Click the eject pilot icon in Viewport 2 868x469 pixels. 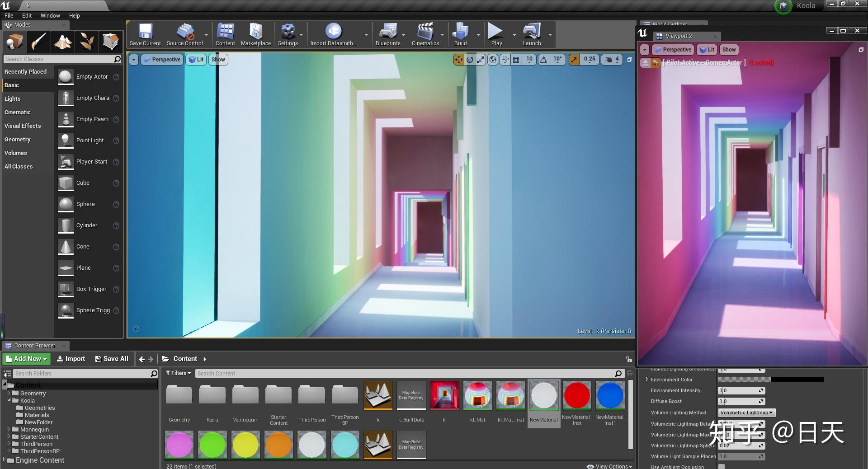point(646,63)
